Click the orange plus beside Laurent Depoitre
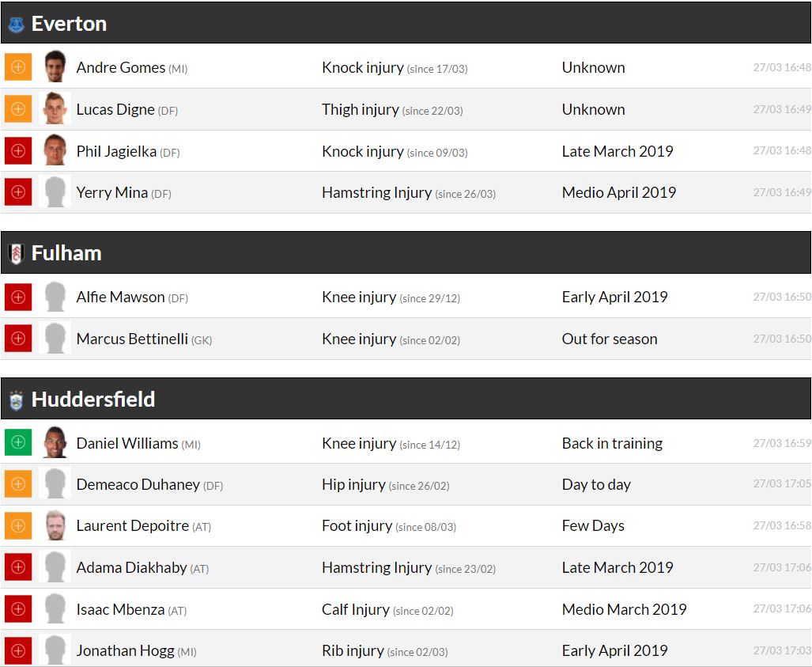 click(18, 526)
